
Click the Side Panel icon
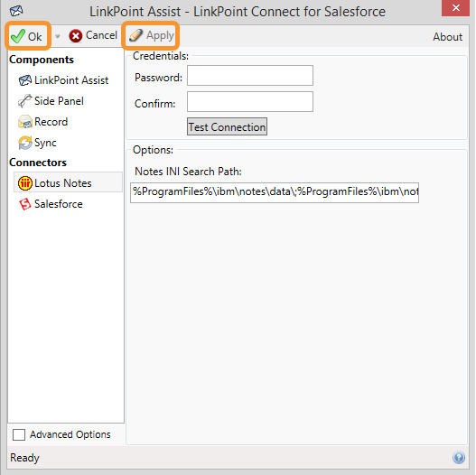click(x=25, y=101)
